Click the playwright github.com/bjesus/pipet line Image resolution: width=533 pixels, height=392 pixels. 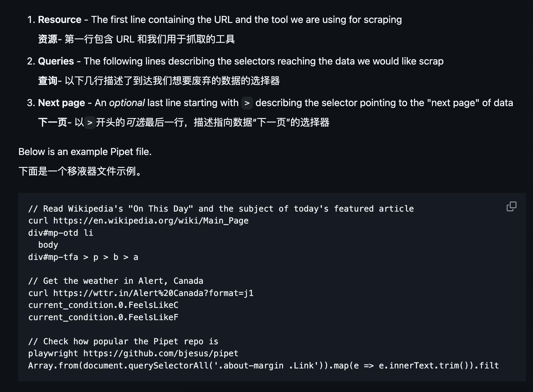(133, 353)
